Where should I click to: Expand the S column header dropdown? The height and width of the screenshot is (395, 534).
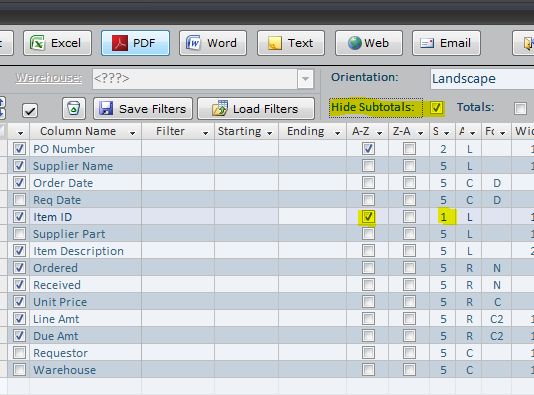point(446,133)
